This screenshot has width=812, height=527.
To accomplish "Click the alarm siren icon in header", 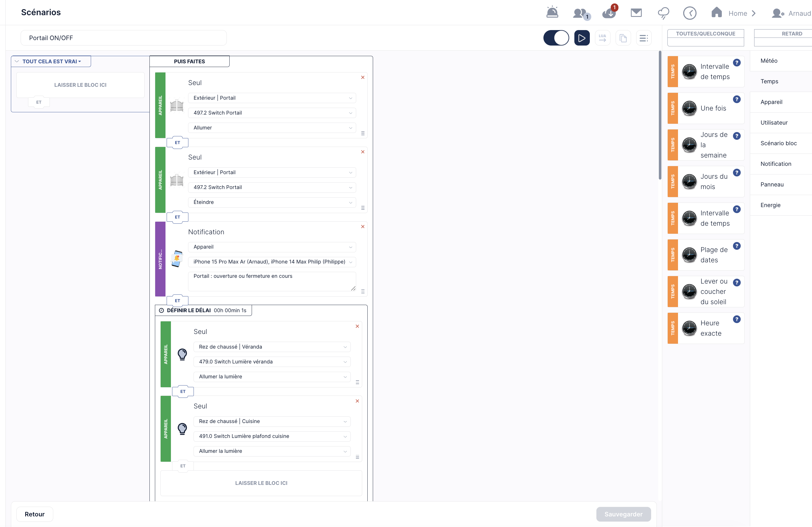I will pos(552,13).
